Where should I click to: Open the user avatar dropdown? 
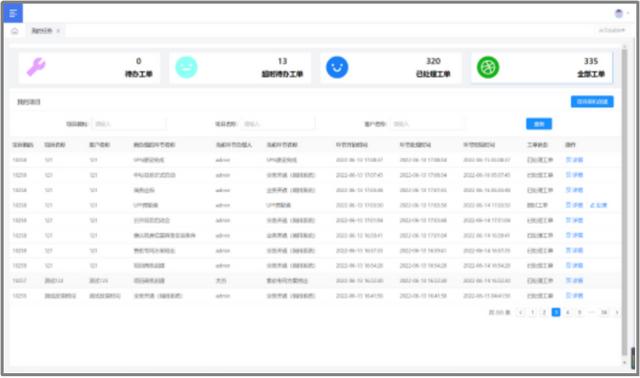coord(621,13)
